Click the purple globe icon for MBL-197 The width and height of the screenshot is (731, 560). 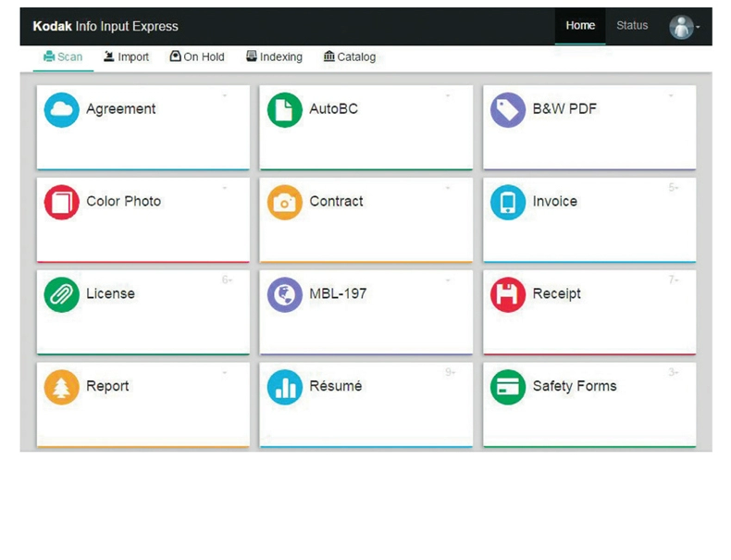click(284, 294)
